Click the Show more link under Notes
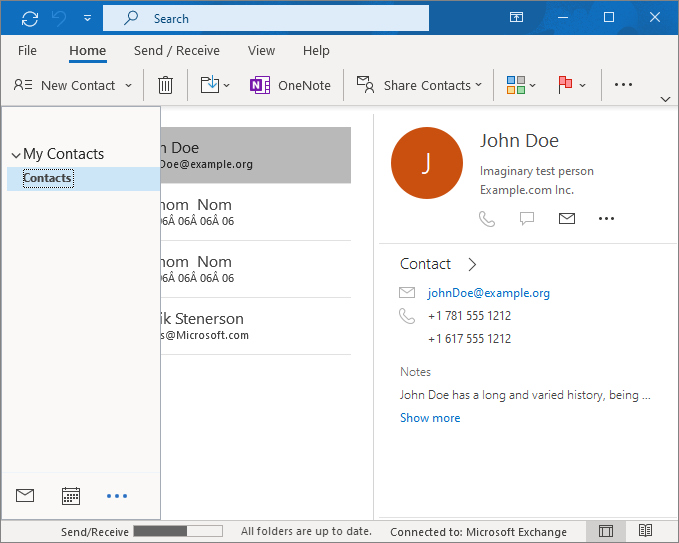This screenshot has height=543, width=679. pyautogui.click(x=430, y=418)
